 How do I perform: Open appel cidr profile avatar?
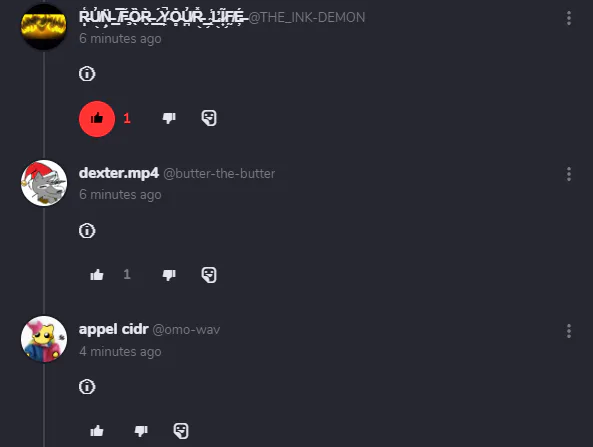pyautogui.click(x=44, y=339)
